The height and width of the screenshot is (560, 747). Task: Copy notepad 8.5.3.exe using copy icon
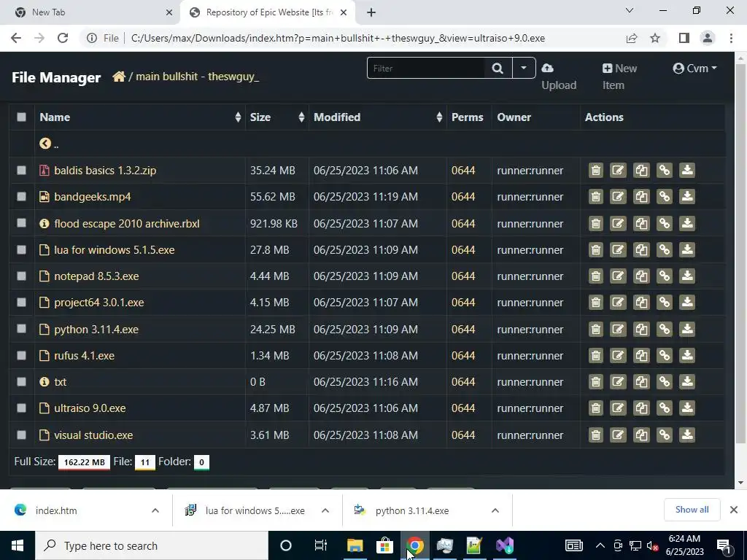pyautogui.click(x=641, y=276)
